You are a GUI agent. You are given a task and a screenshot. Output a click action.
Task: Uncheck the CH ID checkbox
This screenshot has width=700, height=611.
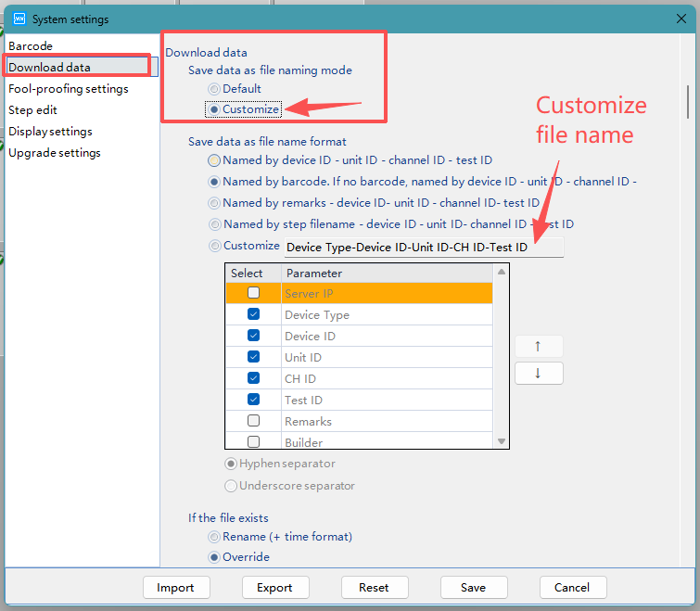coord(253,378)
